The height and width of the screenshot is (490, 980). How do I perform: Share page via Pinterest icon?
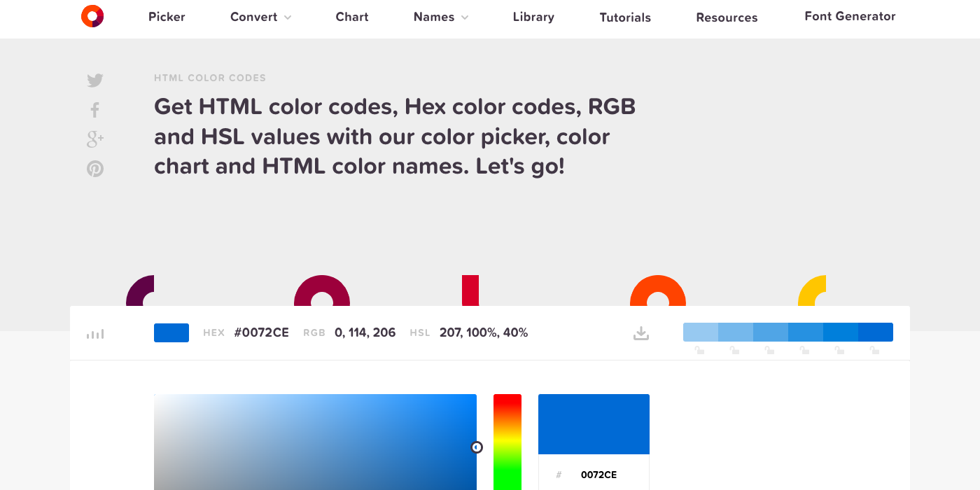tap(95, 169)
